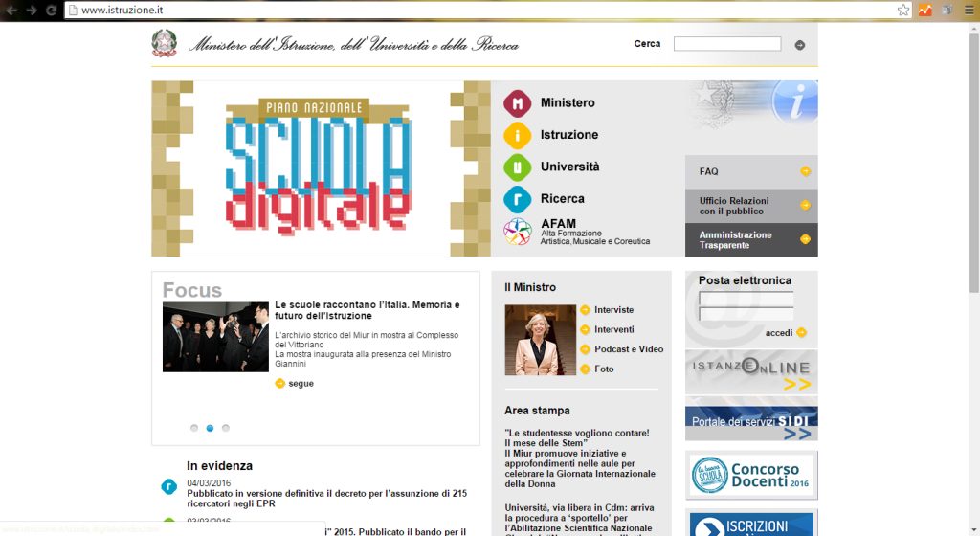Open the Ricerca section
This screenshot has height=536, width=980.
coord(563,198)
